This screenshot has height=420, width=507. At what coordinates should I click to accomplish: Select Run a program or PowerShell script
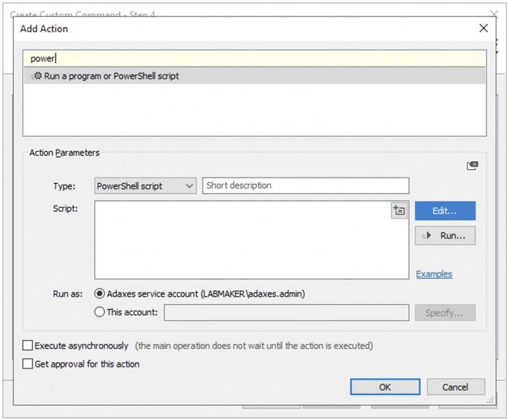pos(254,76)
